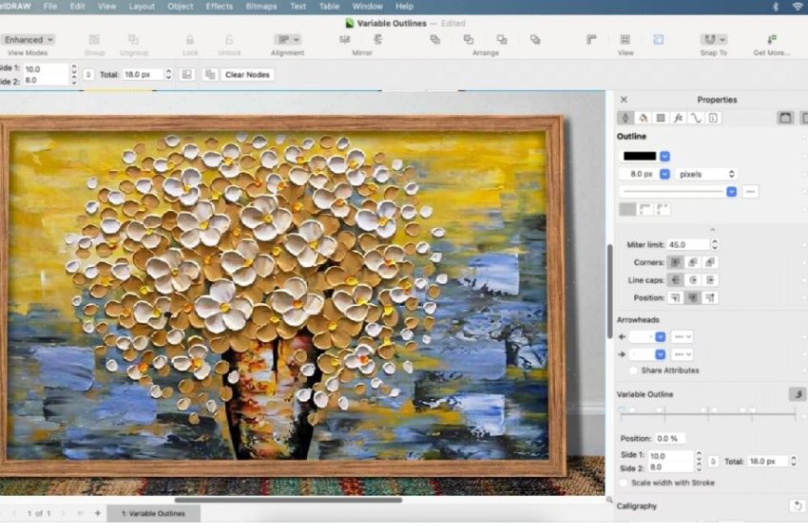
Task: Open the Enhanced view mode dropdown
Action: pos(29,40)
